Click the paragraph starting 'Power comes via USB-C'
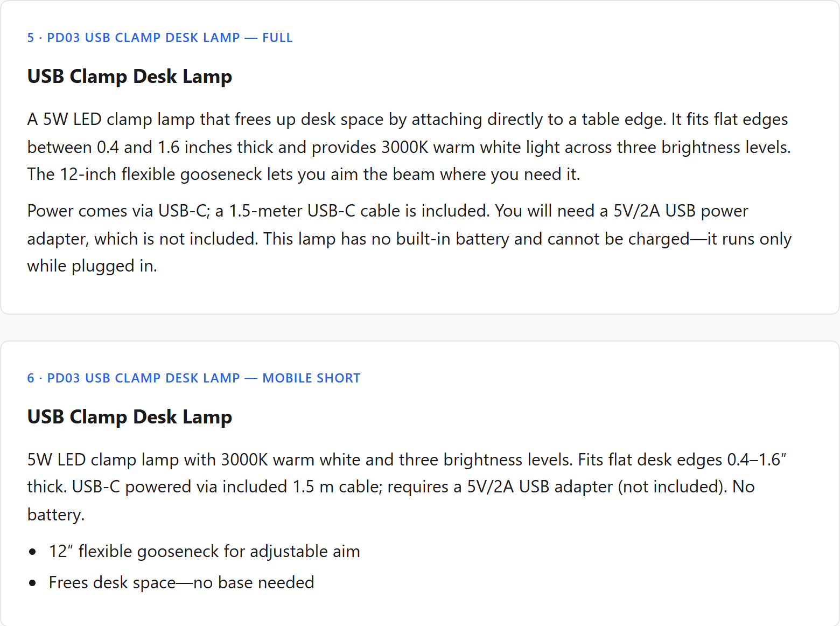Viewport: 840px width, 626px height. [409, 238]
